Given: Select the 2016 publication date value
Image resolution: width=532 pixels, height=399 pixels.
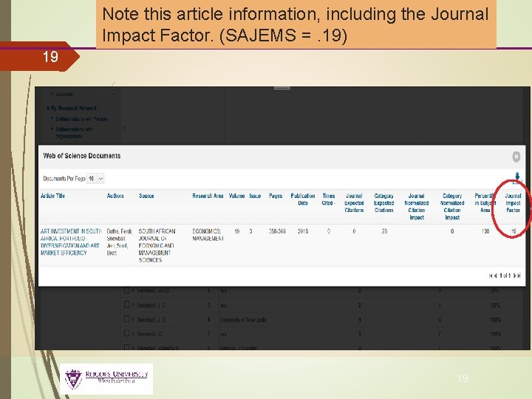Looking at the screenshot, I should (303, 231).
